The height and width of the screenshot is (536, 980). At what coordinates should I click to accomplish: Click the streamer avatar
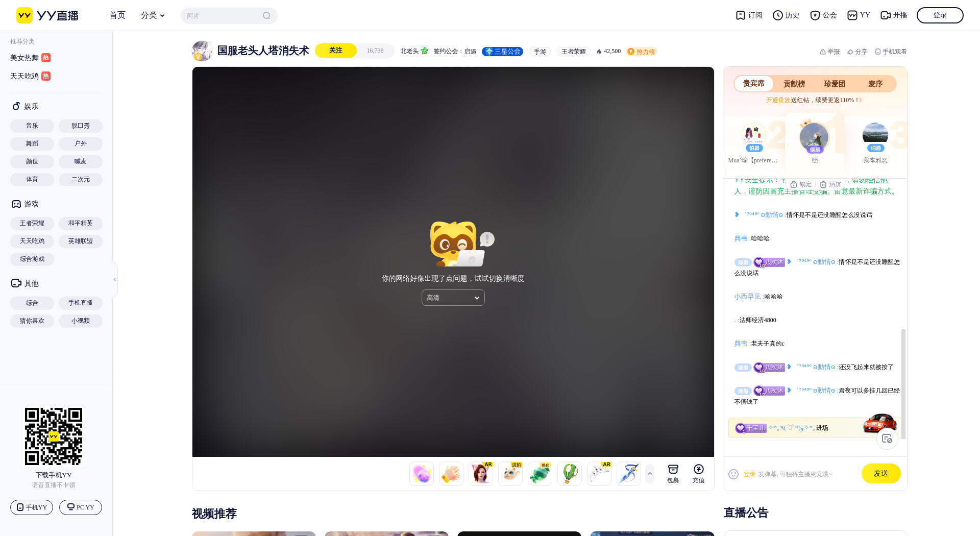tap(202, 51)
